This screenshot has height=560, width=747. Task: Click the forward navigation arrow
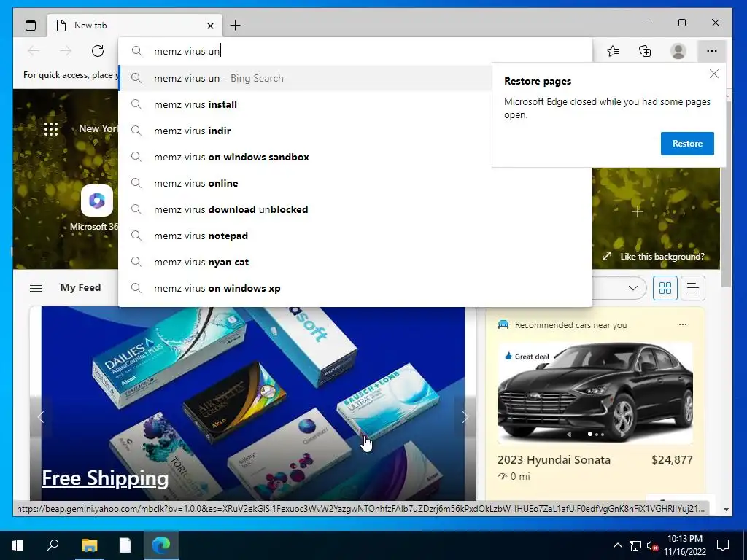click(66, 51)
